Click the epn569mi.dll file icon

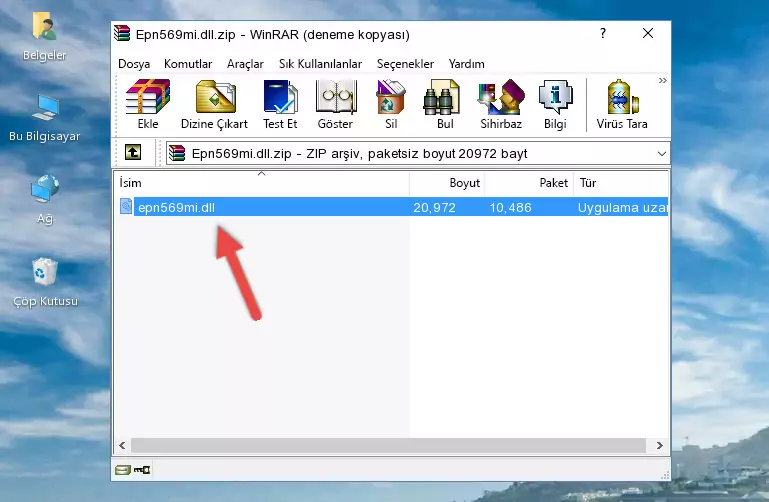[126, 206]
